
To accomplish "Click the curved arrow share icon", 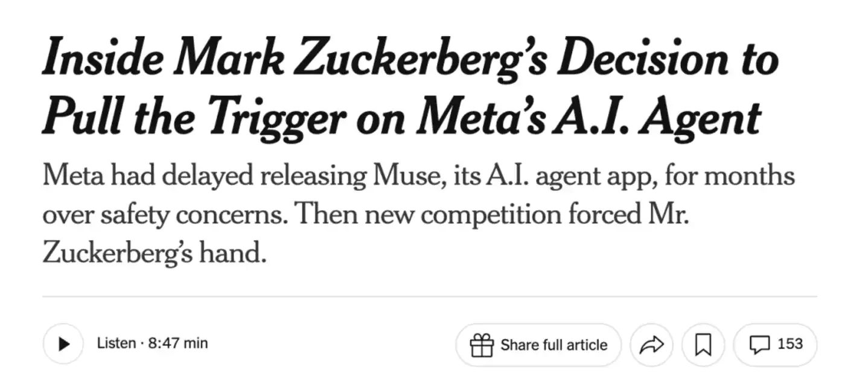I will point(651,345).
